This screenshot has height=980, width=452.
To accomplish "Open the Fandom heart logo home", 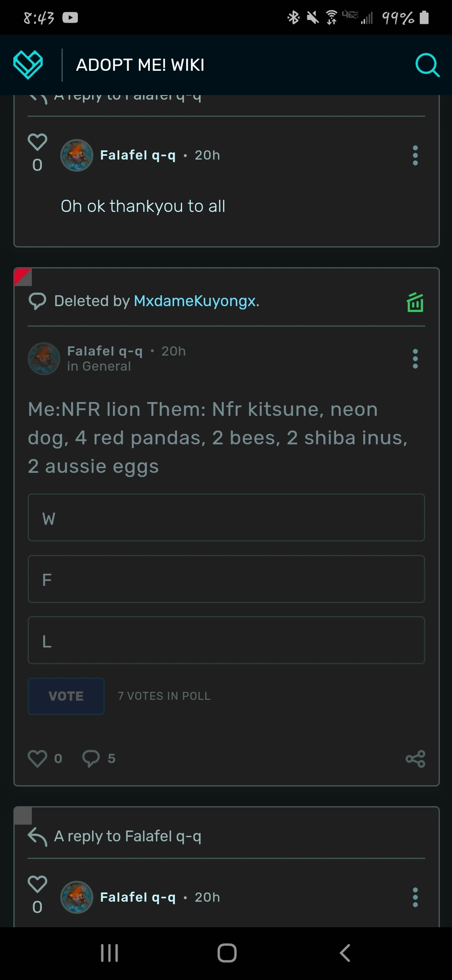I will pos(28,65).
